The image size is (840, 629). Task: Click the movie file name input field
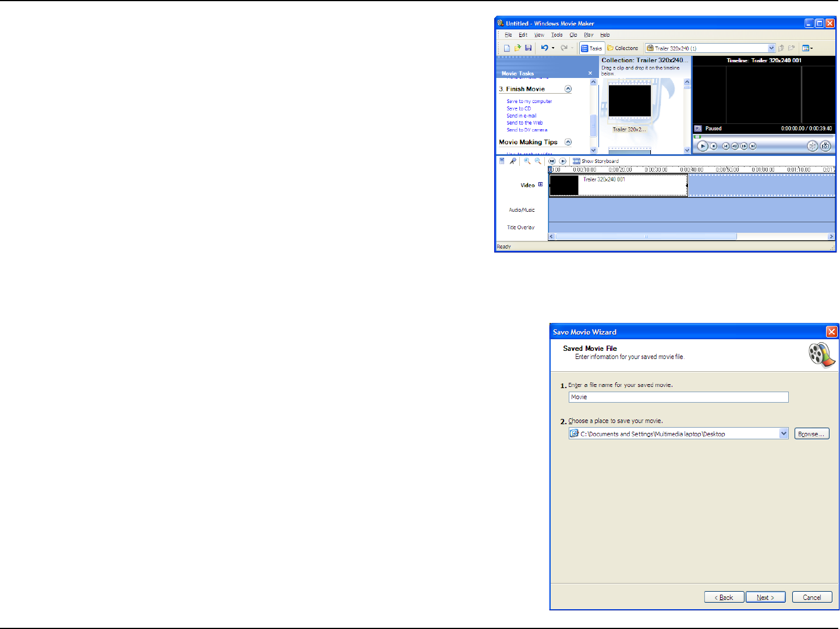tap(678, 397)
